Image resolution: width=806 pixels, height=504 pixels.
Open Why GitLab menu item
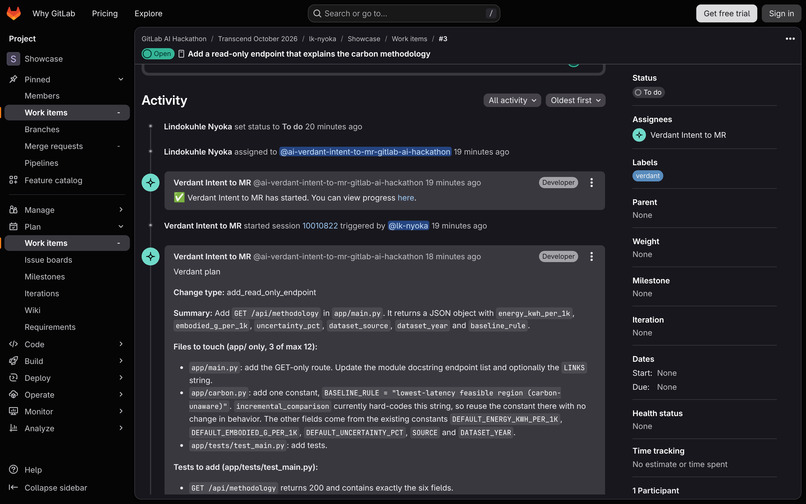(x=53, y=13)
